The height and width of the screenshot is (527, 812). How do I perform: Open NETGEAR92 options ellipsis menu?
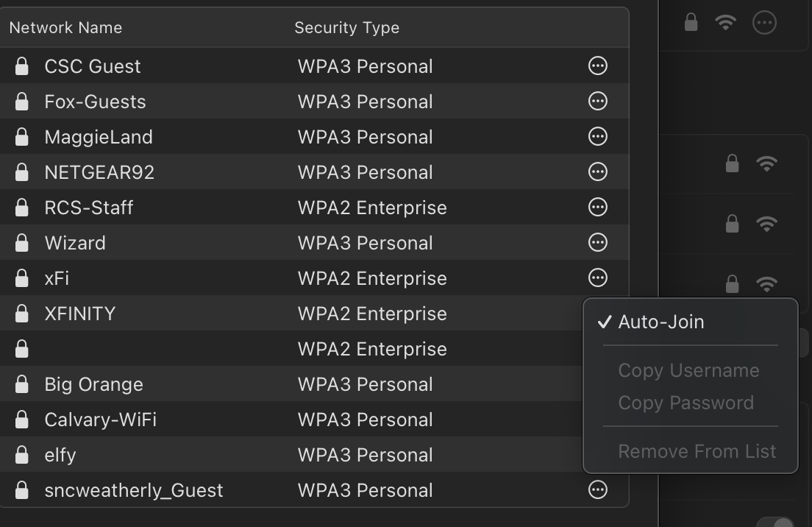coord(598,172)
